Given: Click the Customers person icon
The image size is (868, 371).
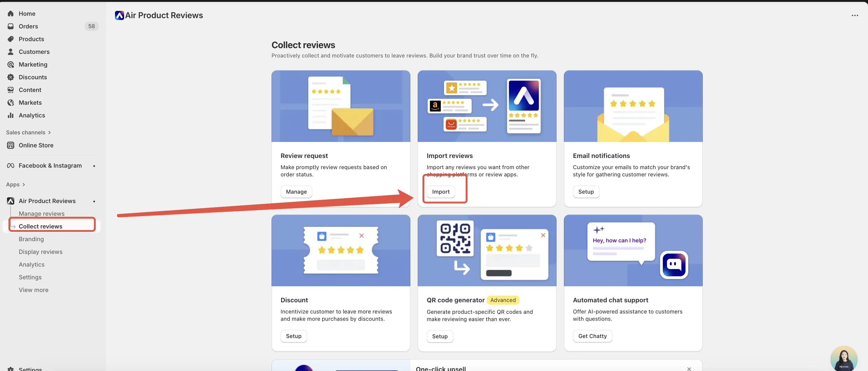Looking at the screenshot, I should [x=11, y=51].
